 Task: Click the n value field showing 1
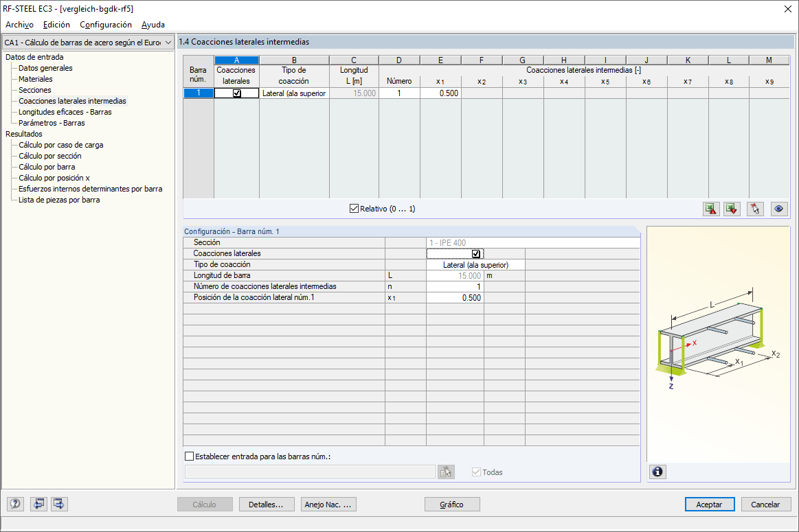click(x=455, y=287)
